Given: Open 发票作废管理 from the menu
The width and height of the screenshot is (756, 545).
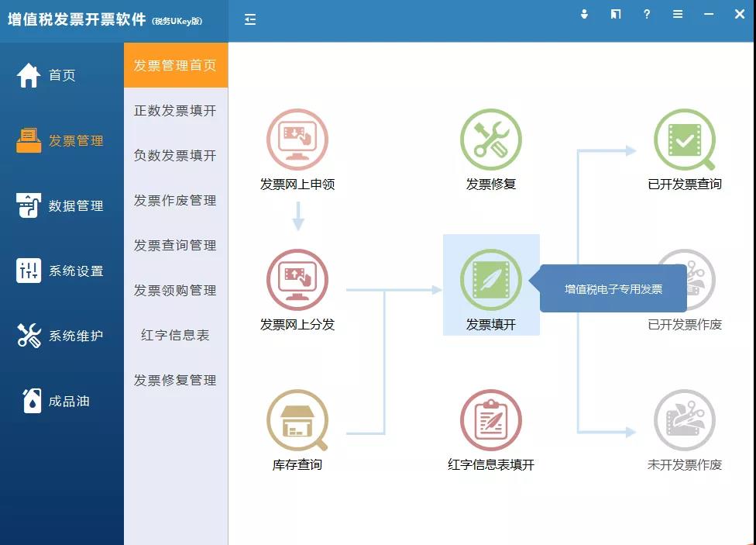Looking at the screenshot, I should [x=176, y=200].
